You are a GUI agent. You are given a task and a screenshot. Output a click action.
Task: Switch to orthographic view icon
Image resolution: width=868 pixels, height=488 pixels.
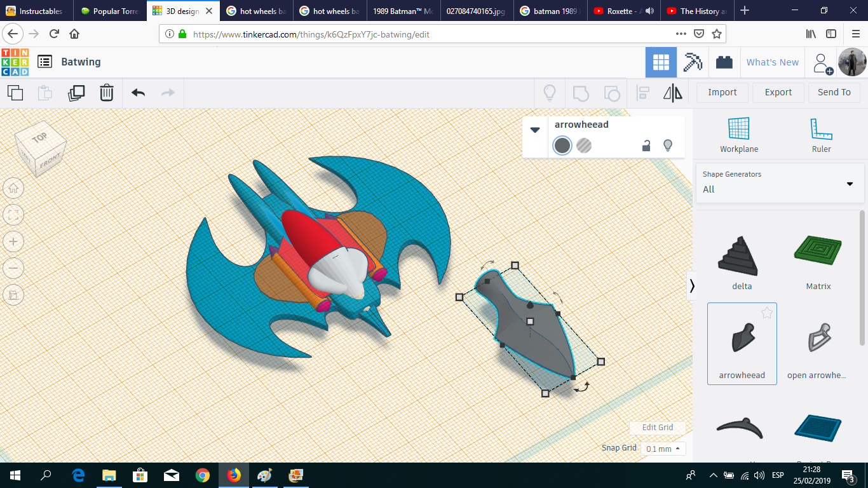pyautogui.click(x=13, y=295)
